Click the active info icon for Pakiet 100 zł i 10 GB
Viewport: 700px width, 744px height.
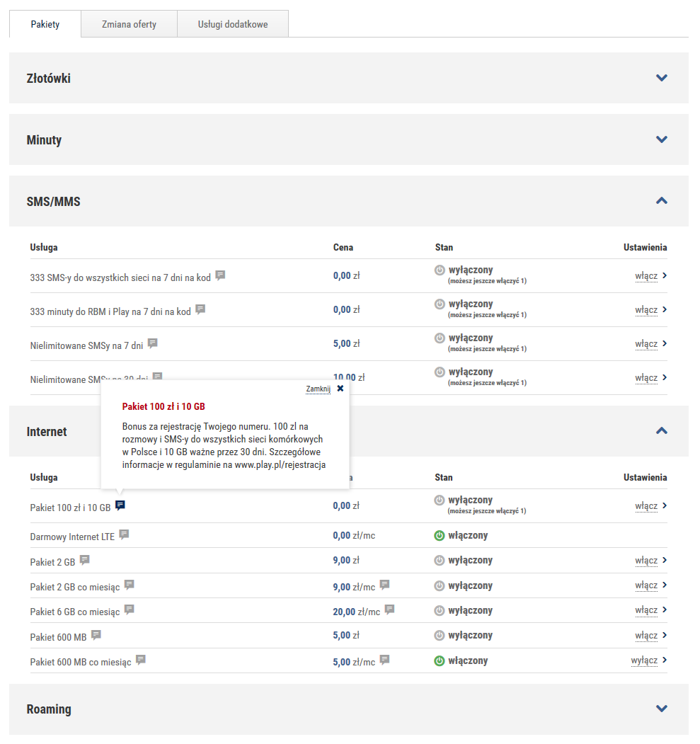120,505
